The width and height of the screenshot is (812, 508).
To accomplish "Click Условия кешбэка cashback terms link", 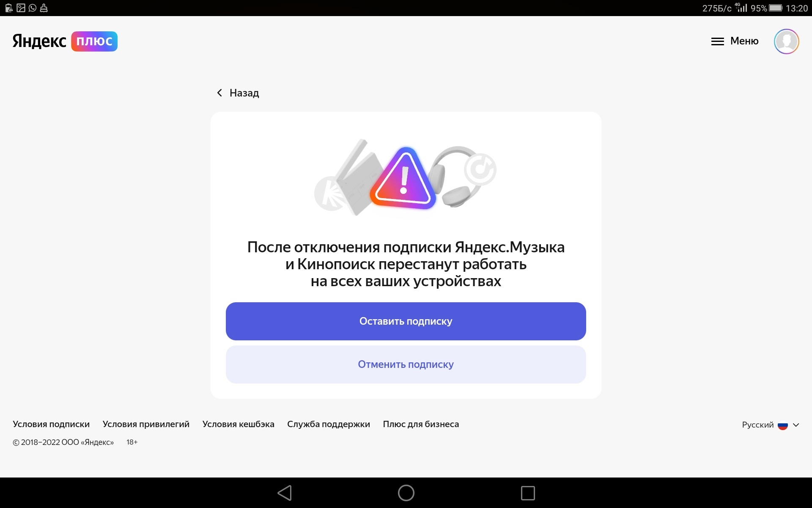I will tap(239, 424).
